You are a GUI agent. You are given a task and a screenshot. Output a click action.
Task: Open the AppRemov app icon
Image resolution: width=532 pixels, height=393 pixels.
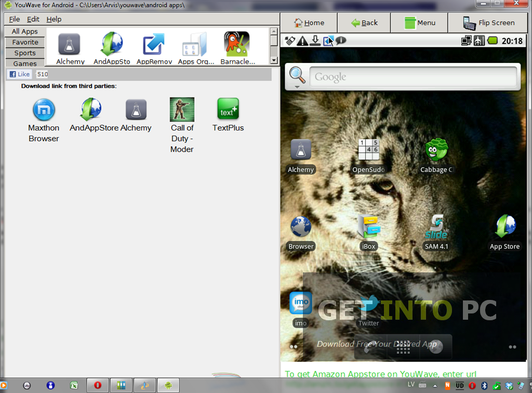tap(154, 48)
